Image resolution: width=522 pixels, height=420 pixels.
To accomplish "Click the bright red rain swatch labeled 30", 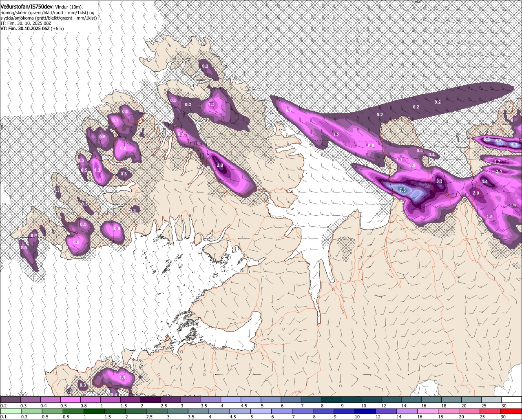I will (x=511, y=411).
